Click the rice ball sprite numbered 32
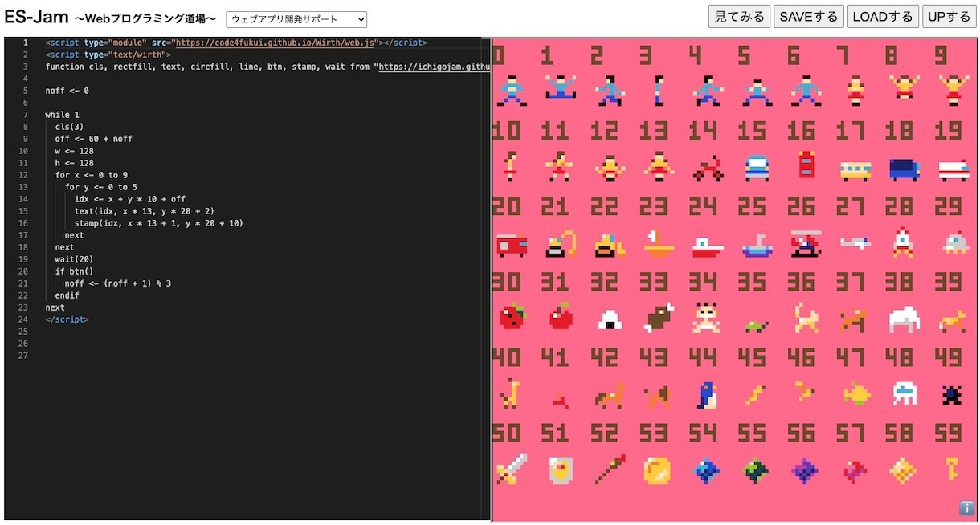 [610, 319]
